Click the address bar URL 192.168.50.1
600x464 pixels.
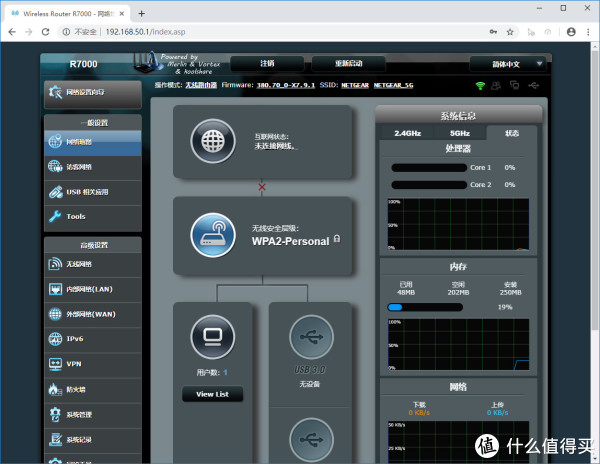[145, 32]
